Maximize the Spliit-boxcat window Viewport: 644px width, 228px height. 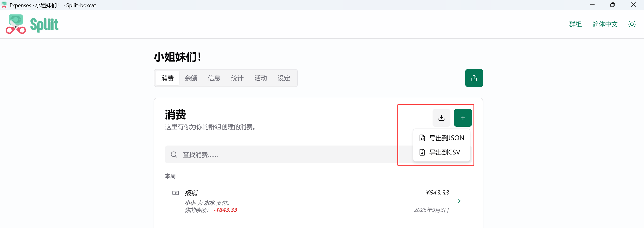(x=612, y=5)
